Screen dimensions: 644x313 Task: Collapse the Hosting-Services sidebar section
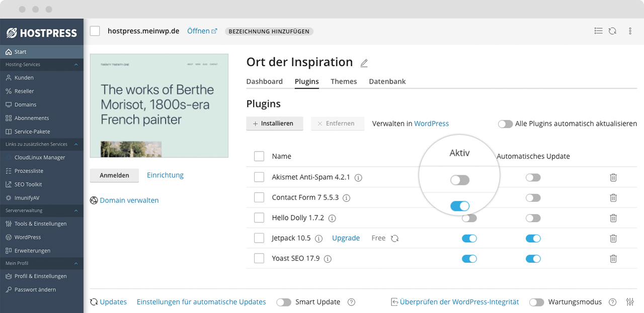click(76, 64)
